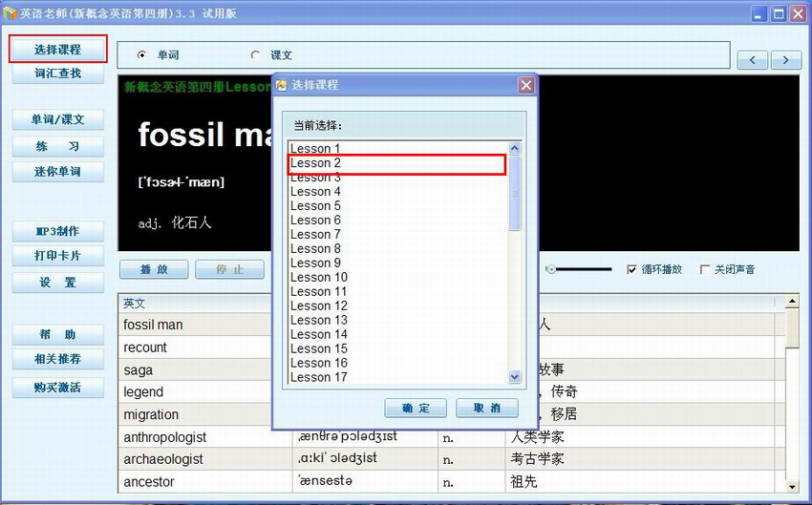Click word table scroll up arrow

792,301
